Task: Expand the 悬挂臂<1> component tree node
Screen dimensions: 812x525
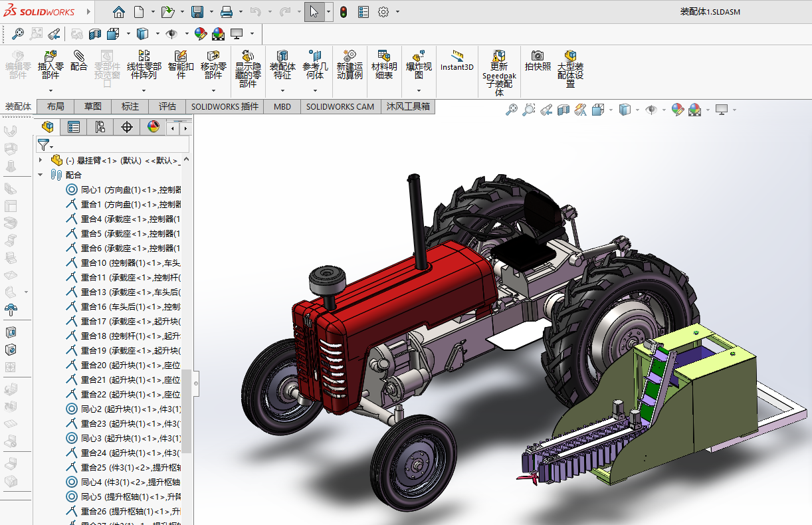Action: tap(41, 160)
